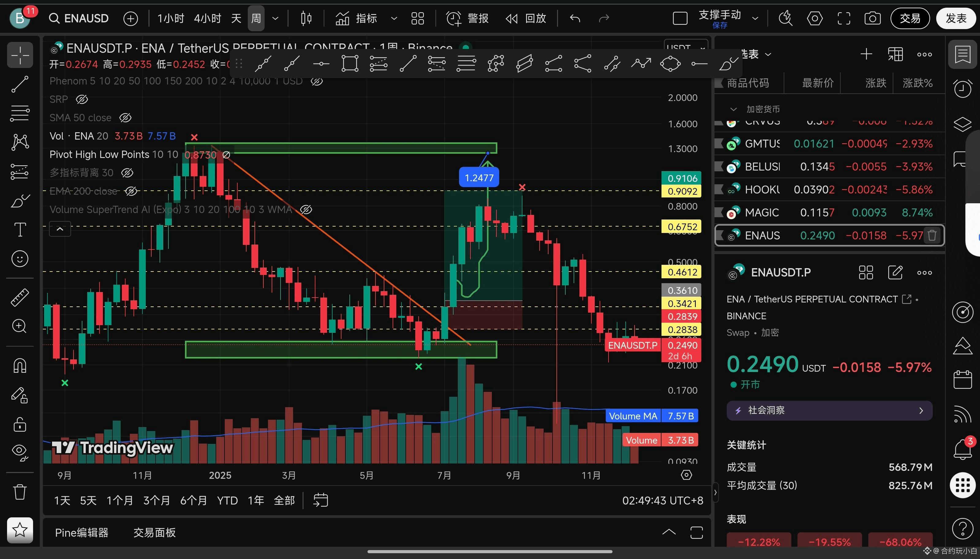This screenshot has height=559, width=980.
Task: Toggle magnet mode for drawings
Action: (20, 366)
